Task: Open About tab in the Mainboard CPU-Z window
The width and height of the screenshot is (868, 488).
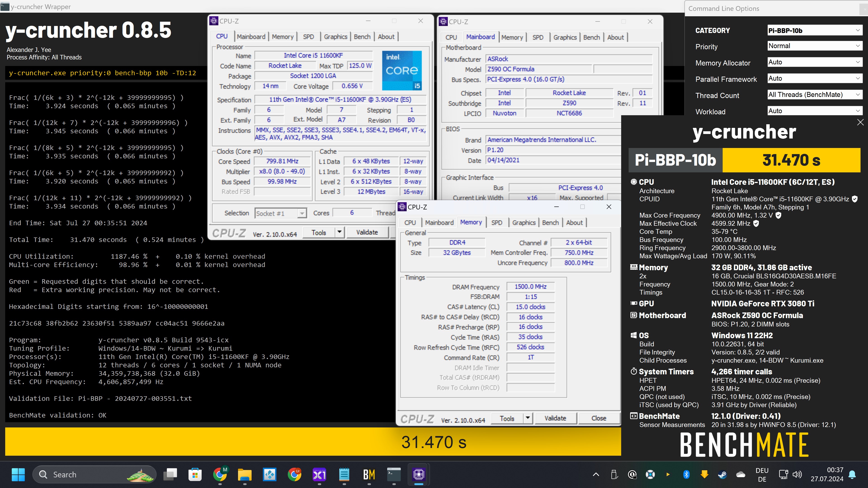Action: click(x=615, y=37)
